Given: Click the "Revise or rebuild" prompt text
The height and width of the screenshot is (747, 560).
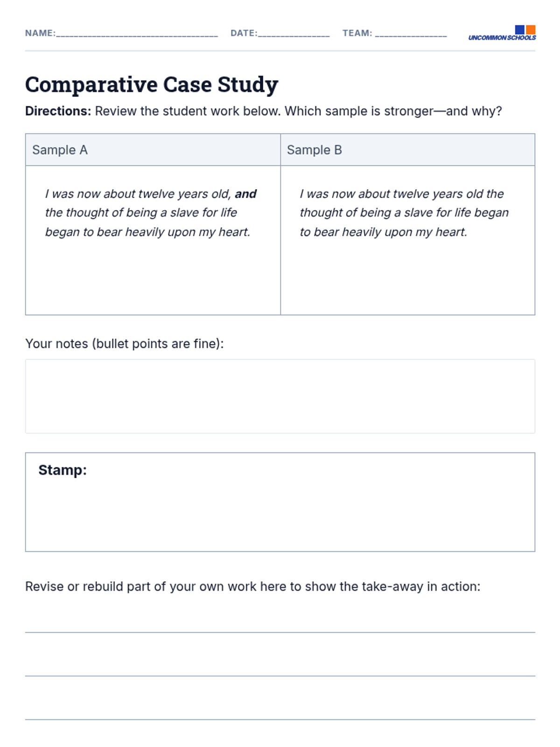Looking at the screenshot, I should [x=252, y=586].
